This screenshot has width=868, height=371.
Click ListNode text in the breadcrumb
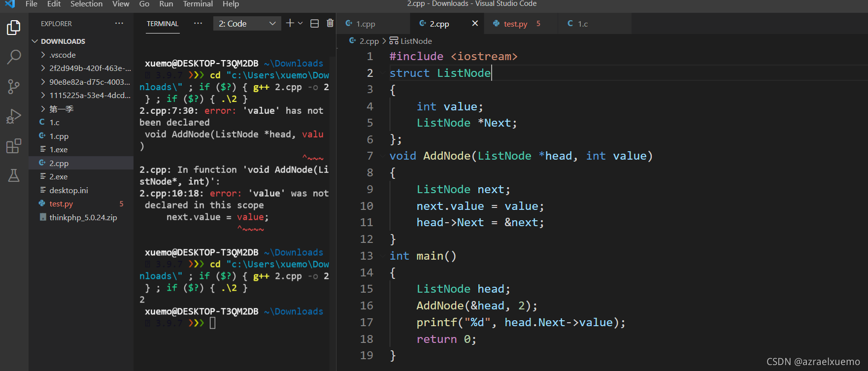[x=416, y=41]
